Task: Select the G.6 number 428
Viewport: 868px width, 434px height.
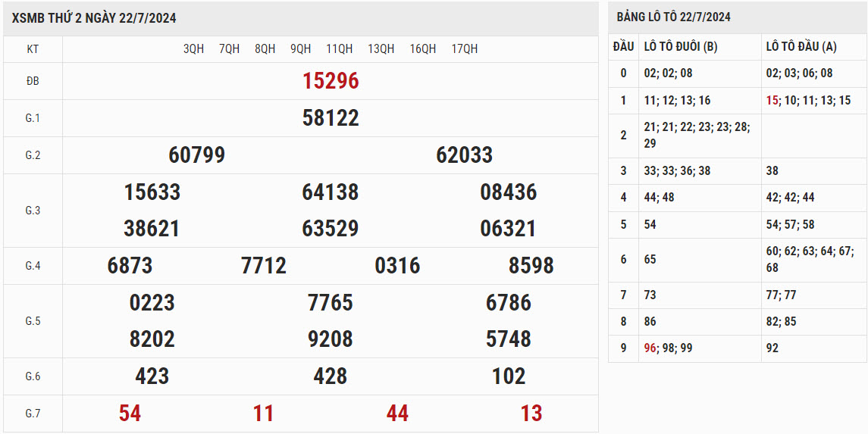Action: (x=331, y=376)
